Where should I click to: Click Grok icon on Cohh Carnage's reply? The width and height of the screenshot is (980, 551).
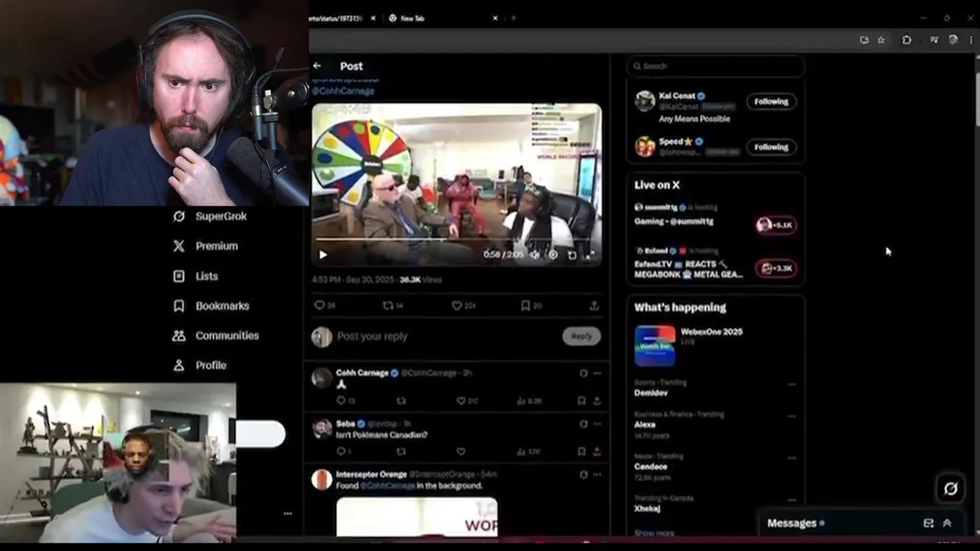pos(583,373)
